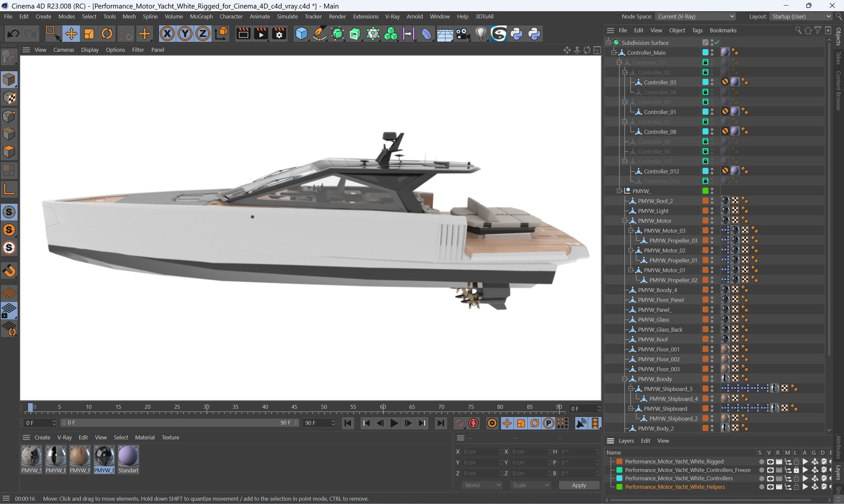Select the Scale tool icon

(x=89, y=34)
